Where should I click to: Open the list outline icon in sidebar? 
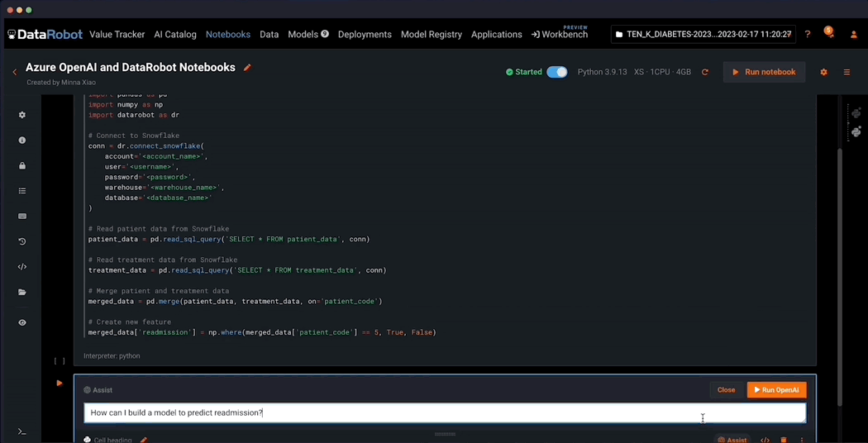[22, 191]
